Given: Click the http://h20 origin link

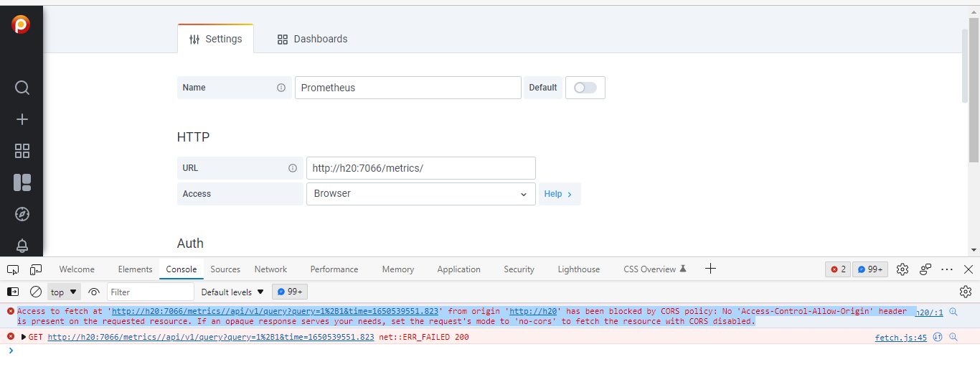Looking at the screenshot, I should [533, 312].
